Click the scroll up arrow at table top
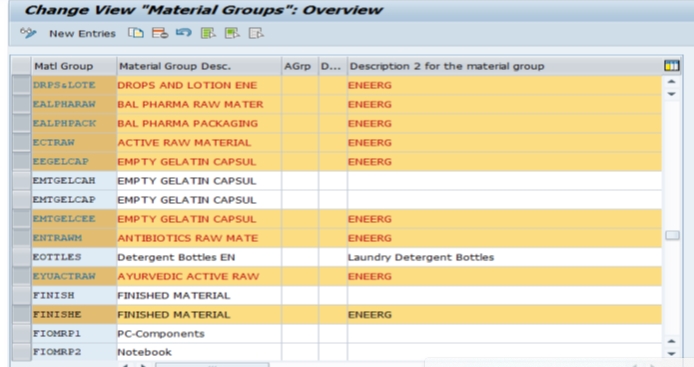 (x=671, y=81)
